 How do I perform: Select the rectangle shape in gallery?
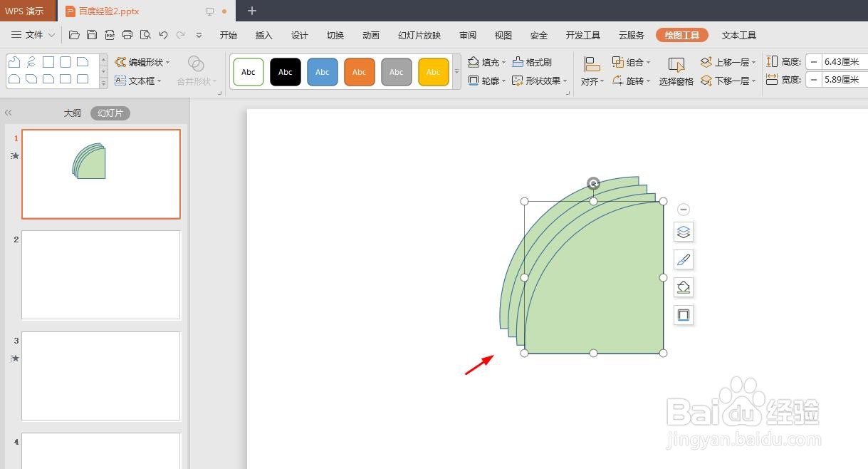[x=48, y=62]
